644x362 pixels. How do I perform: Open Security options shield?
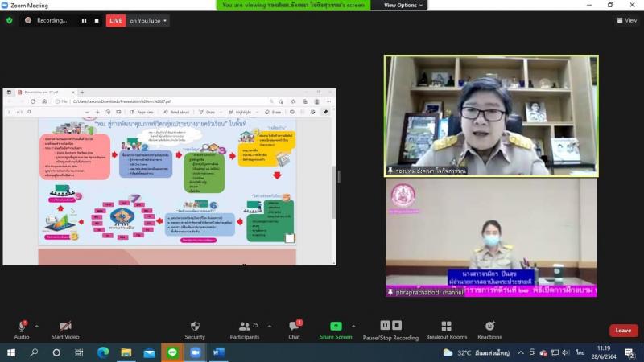[x=195, y=331]
